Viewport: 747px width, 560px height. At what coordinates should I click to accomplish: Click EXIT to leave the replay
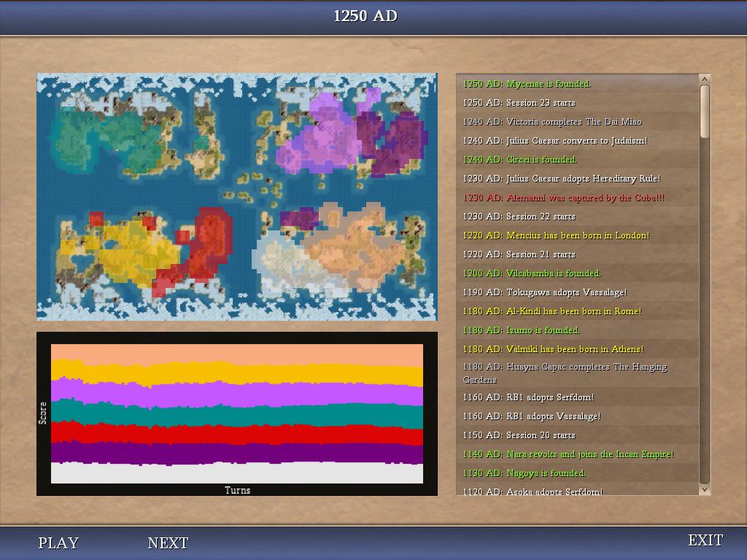point(705,540)
